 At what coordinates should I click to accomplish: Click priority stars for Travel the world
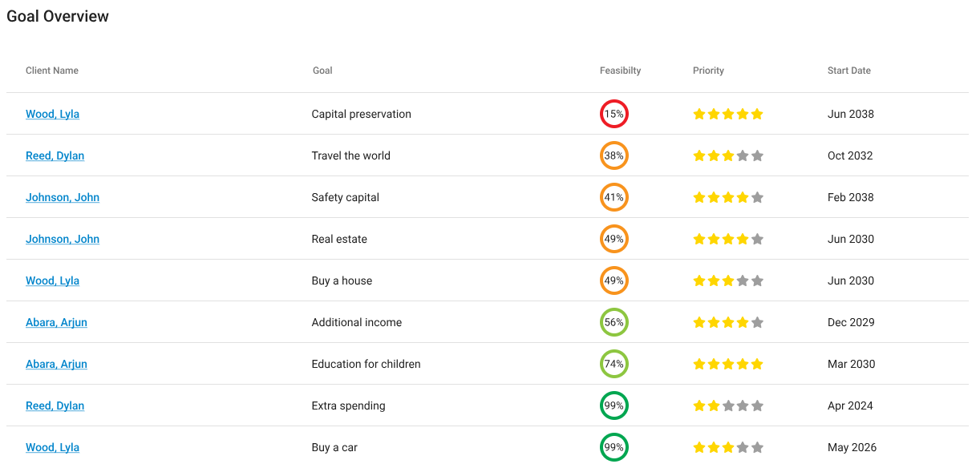[x=728, y=155]
